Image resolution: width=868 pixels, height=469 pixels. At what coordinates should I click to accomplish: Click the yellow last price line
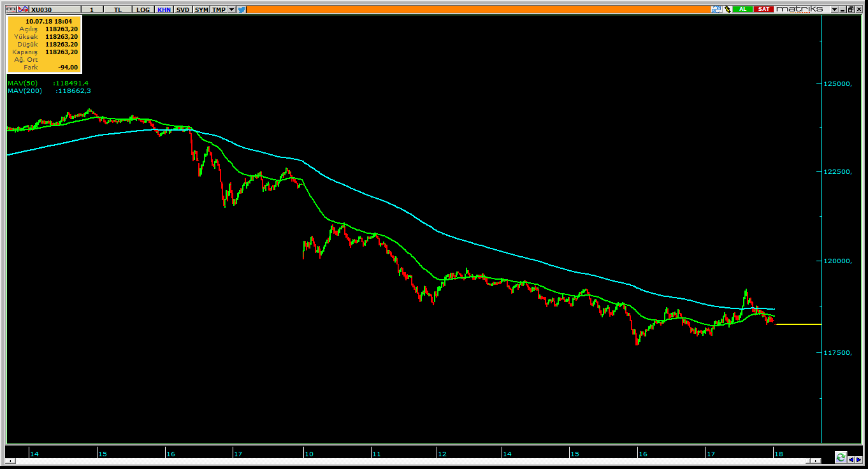point(799,324)
